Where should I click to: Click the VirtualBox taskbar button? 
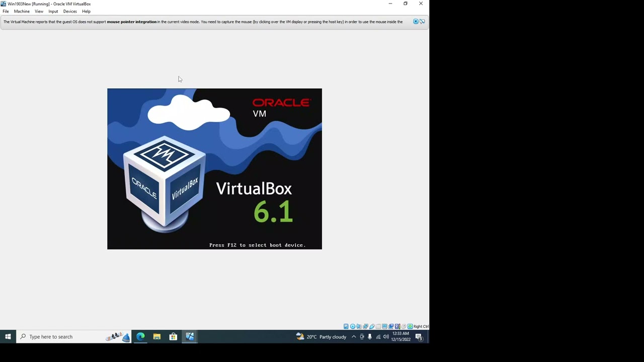tap(190, 337)
